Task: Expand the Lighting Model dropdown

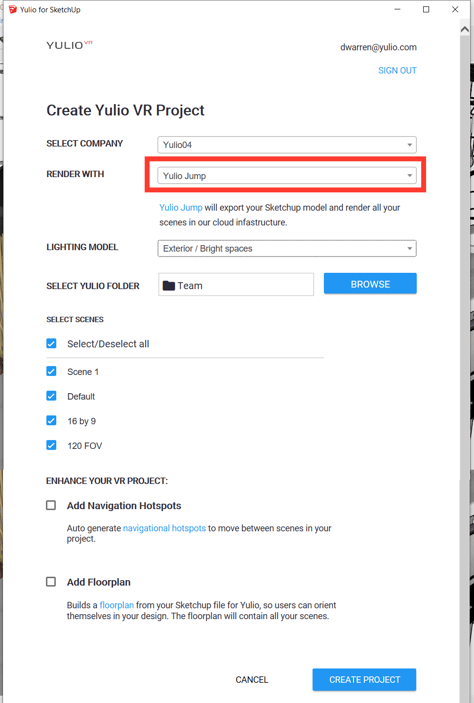Action: 287,248
